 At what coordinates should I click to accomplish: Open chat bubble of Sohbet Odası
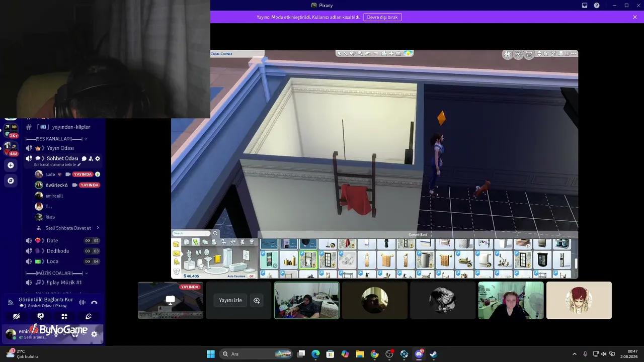(x=84, y=158)
